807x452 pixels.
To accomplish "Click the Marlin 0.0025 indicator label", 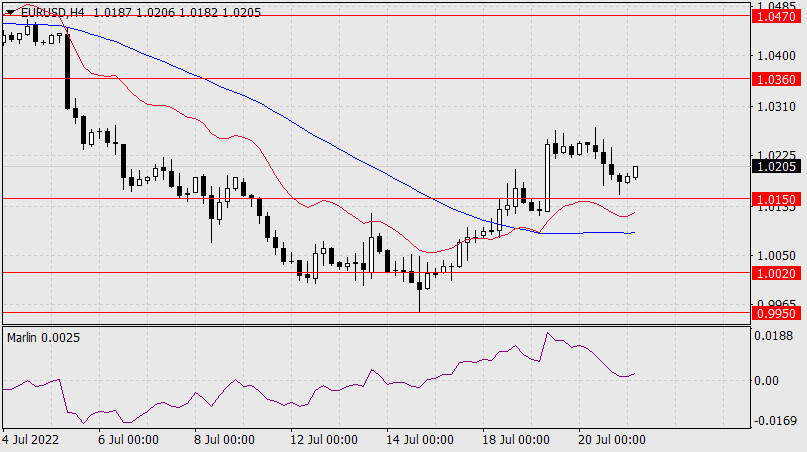I will tap(43, 338).
